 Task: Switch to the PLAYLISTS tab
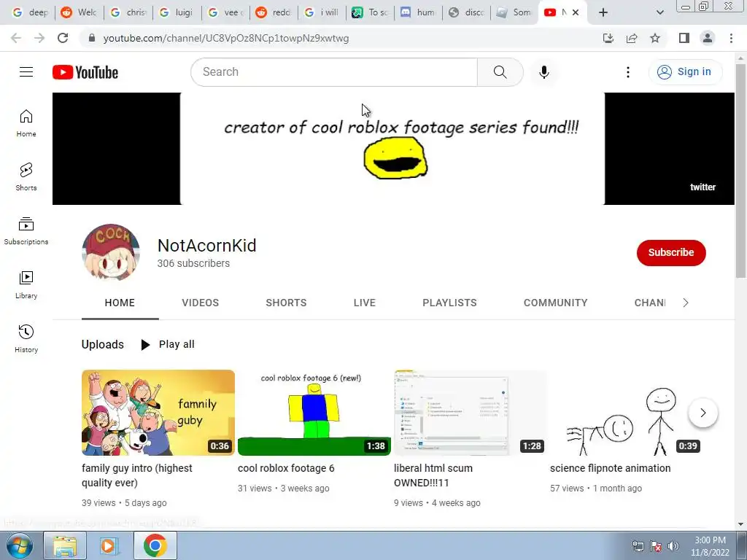pos(449,303)
